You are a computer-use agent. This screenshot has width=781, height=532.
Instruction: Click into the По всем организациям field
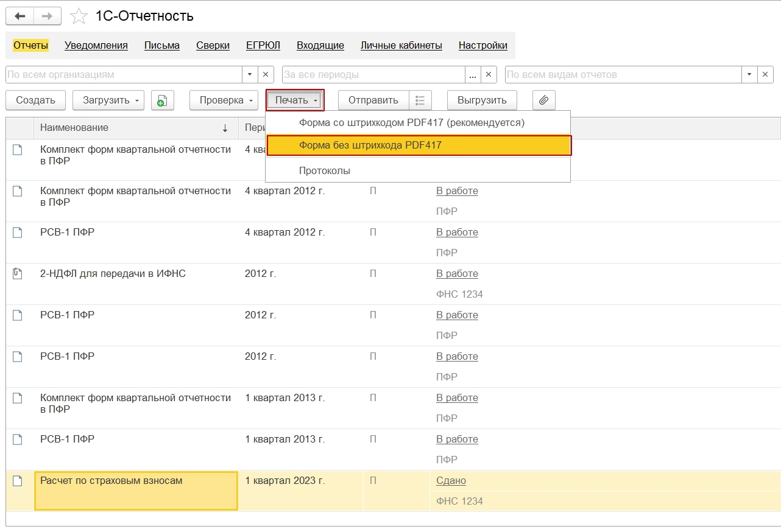[124, 75]
